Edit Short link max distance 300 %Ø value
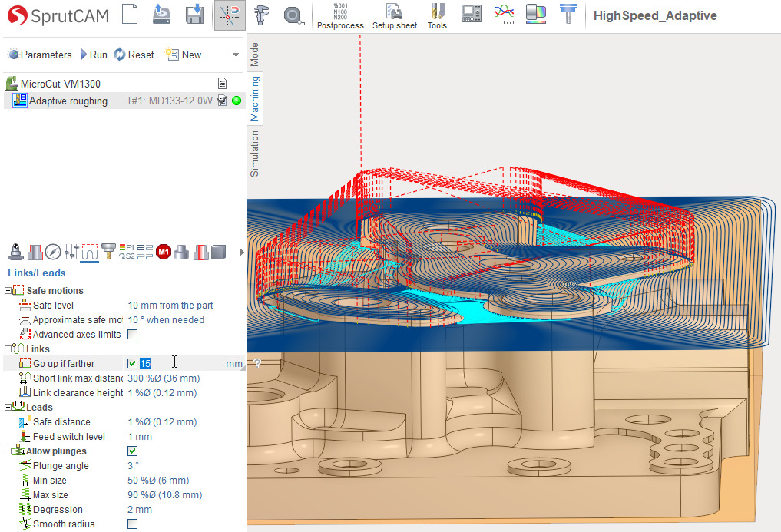The image size is (781, 532). click(x=164, y=378)
